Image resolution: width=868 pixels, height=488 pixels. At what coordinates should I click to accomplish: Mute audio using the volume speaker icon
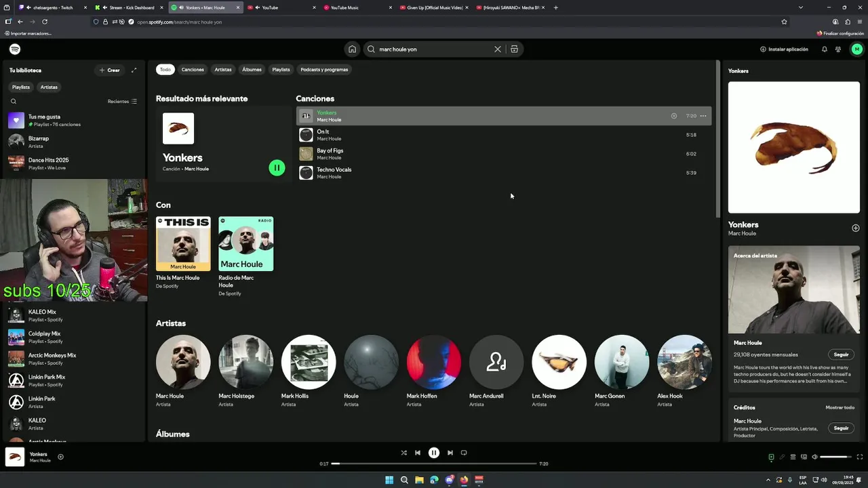tap(814, 457)
